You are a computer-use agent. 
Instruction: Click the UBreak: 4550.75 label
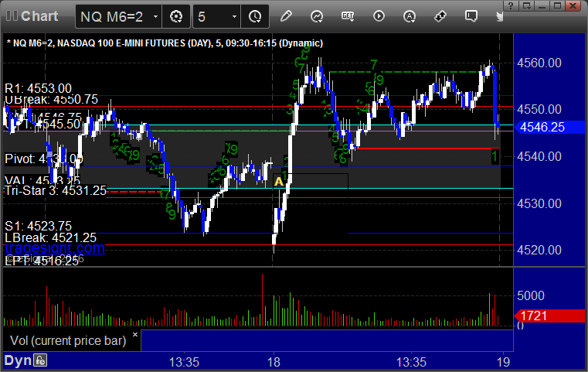(x=51, y=99)
